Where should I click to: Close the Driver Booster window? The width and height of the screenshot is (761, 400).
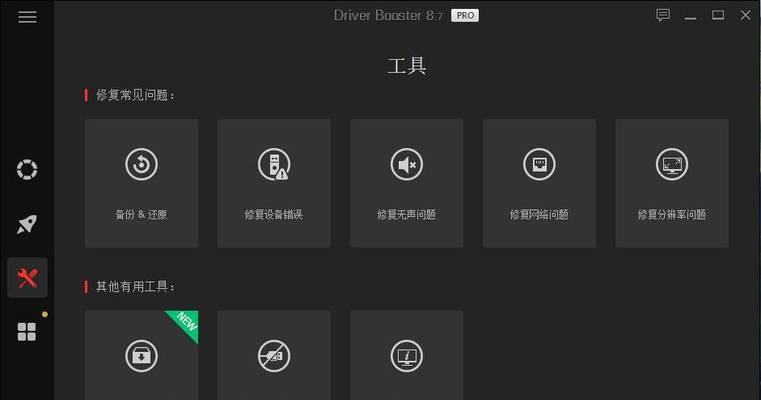pyautogui.click(x=745, y=15)
